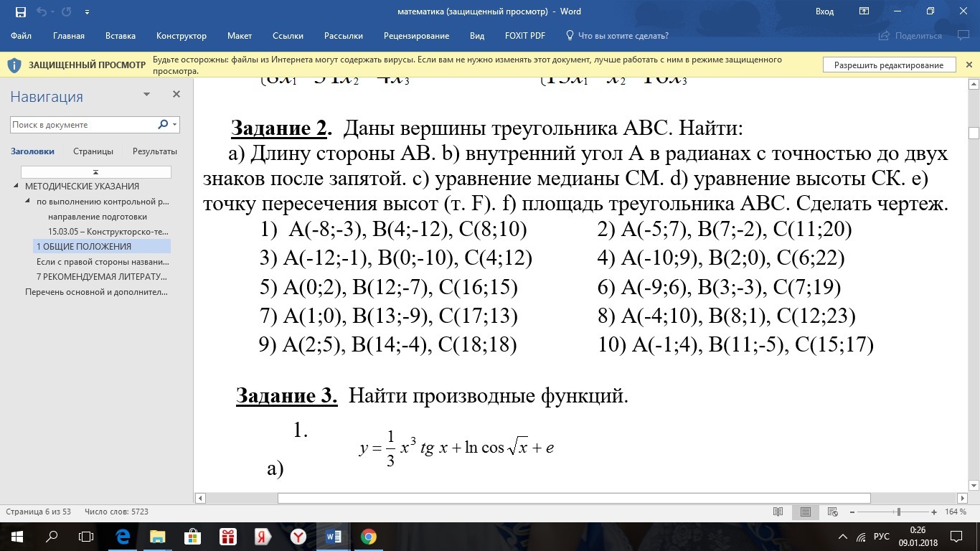The image size is (980, 551).
Task: Open Microsoft Edge from taskbar
Action: [122, 537]
